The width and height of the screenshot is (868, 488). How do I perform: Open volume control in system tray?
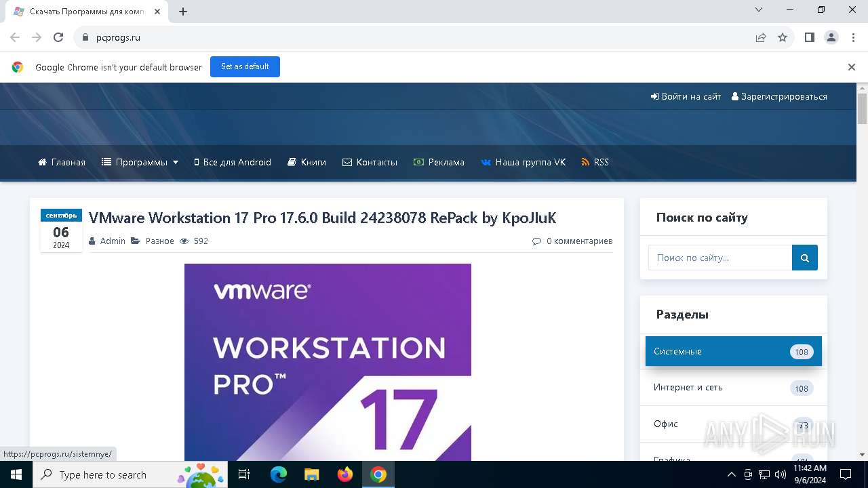pos(781,474)
